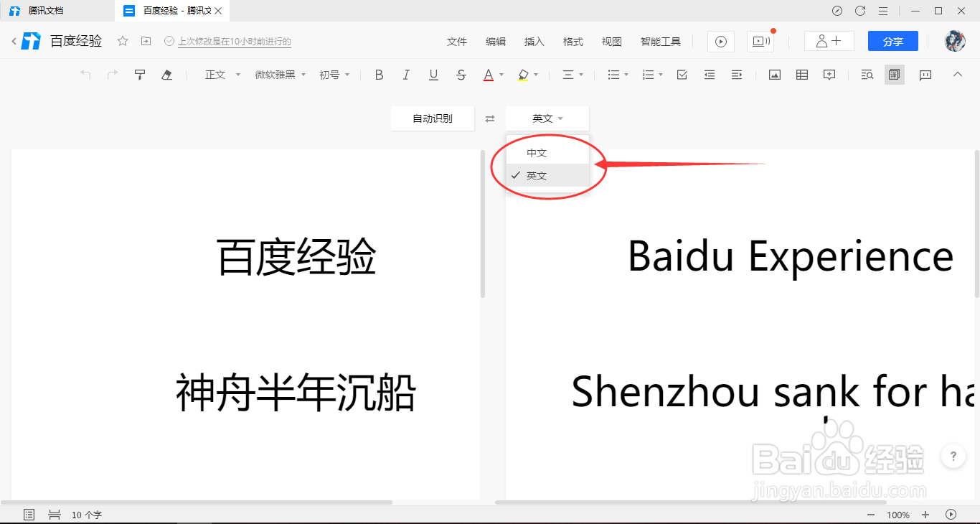Collapse the toolbar with chevron

tap(957, 74)
